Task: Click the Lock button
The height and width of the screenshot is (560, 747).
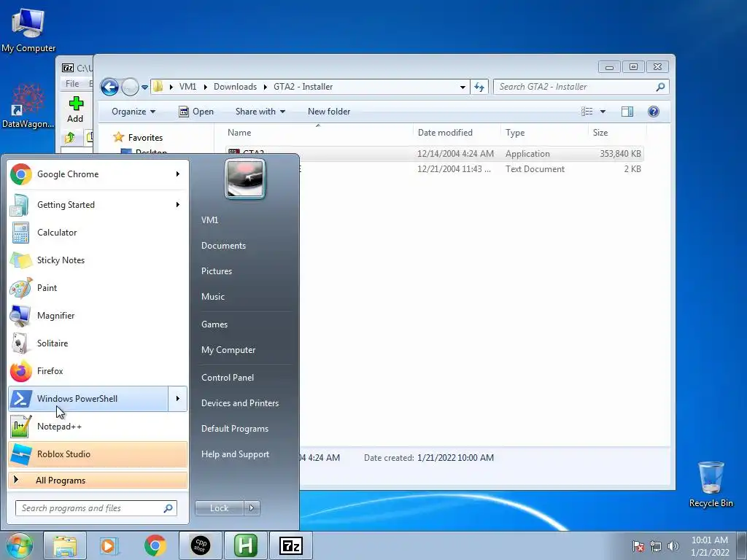Action: [219, 508]
